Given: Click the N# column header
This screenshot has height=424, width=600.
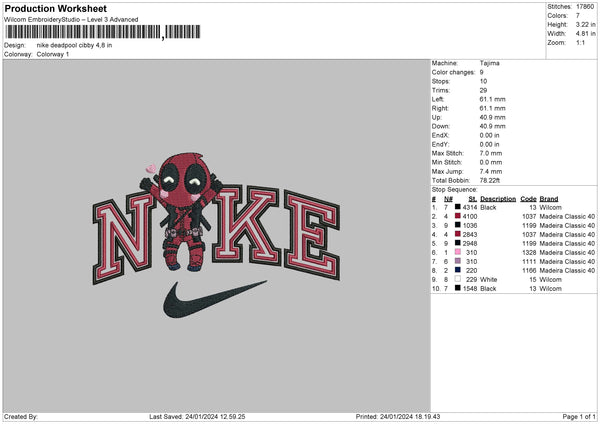Looking at the screenshot, I should (x=448, y=199).
